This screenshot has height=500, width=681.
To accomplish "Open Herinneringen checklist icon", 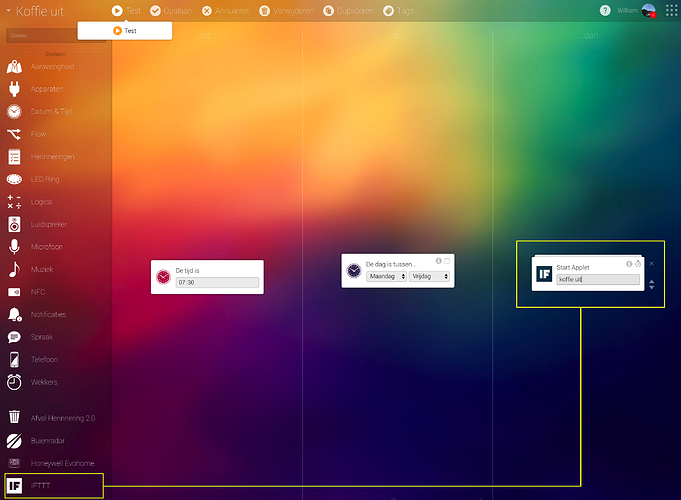I will pyautogui.click(x=14, y=157).
